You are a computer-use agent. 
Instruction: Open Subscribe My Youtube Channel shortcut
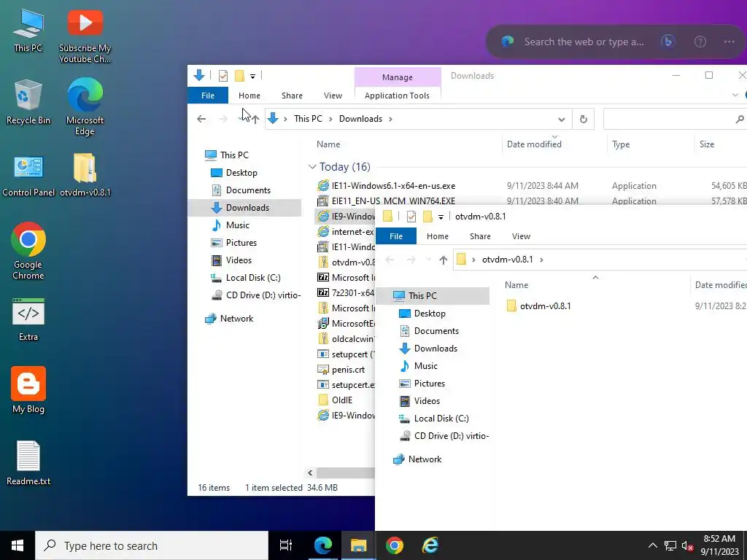[85, 36]
